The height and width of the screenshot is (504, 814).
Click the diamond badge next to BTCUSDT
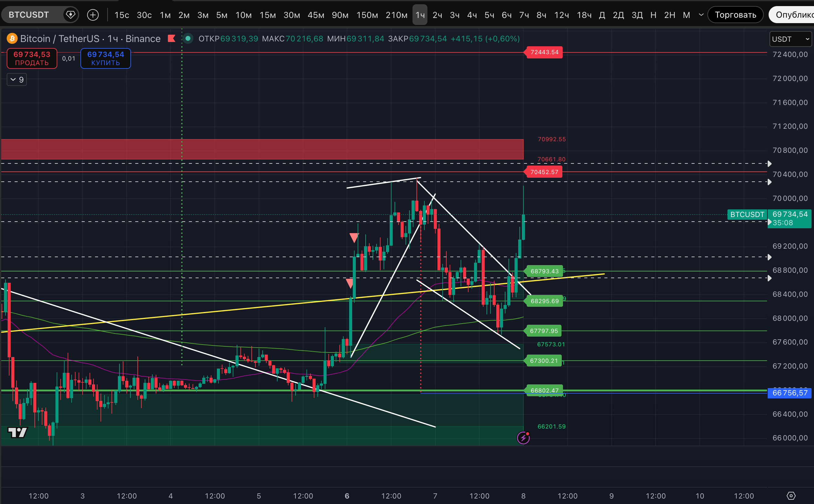70,15
